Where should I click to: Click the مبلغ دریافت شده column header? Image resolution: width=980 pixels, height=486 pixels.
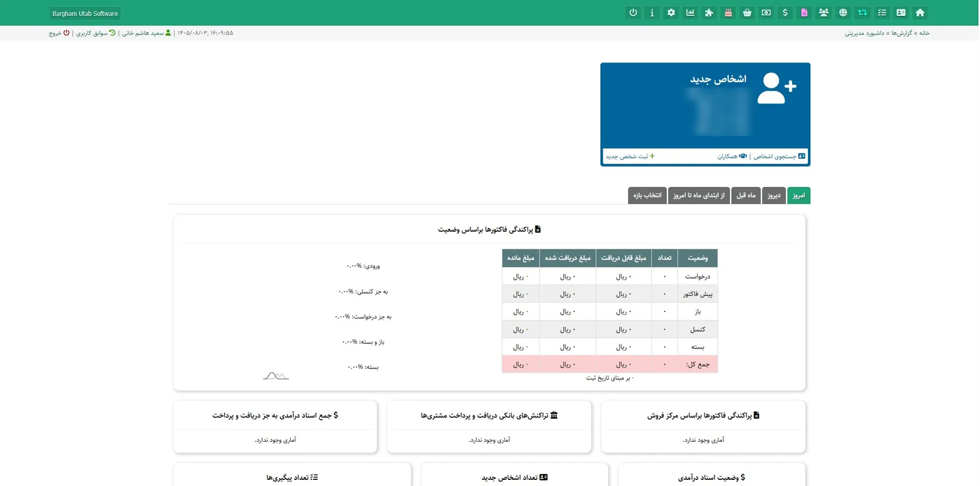pyautogui.click(x=568, y=258)
